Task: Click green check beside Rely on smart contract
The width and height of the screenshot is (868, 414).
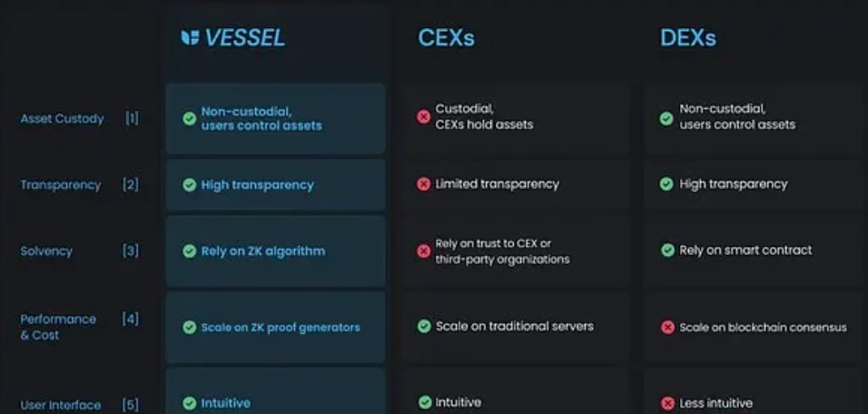Action: pyautogui.click(x=667, y=251)
